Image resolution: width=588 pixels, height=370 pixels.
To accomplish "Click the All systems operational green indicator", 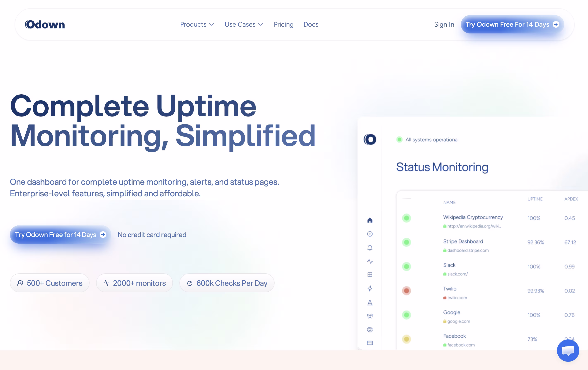I will pyautogui.click(x=399, y=140).
